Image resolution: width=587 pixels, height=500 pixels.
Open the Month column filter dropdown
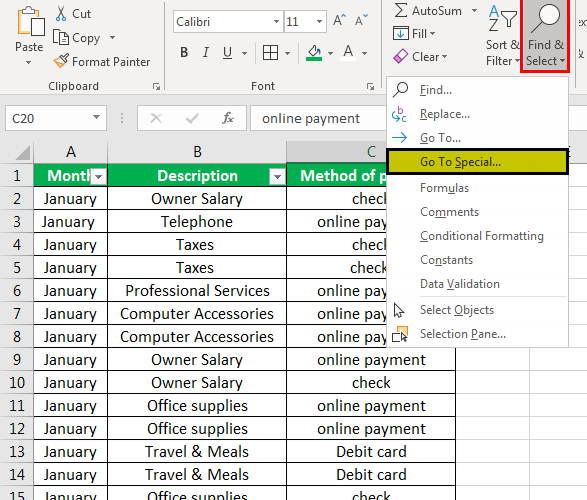click(x=99, y=177)
